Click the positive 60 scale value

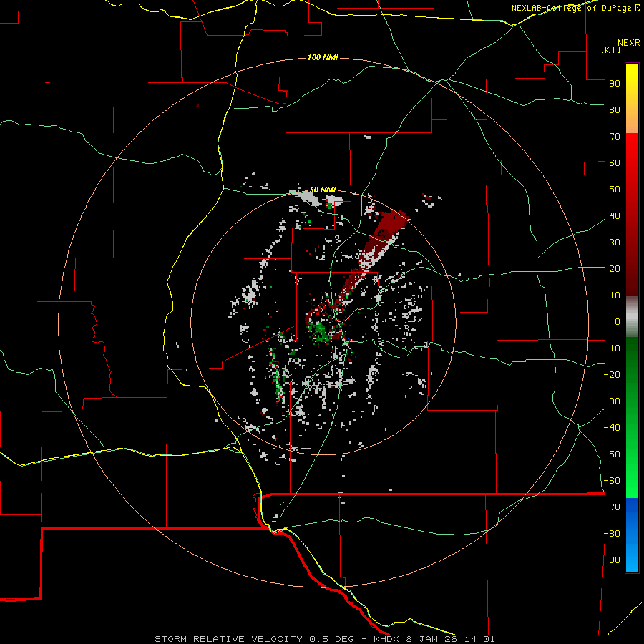[x=615, y=162]
